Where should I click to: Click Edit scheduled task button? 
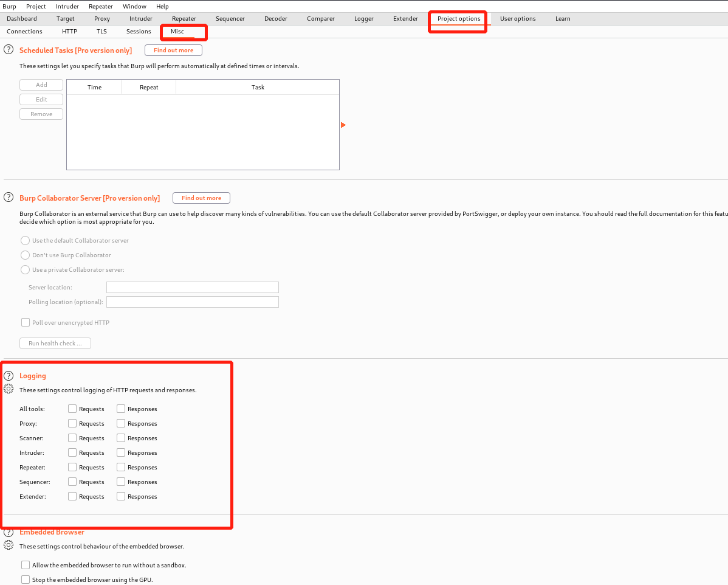41,100
